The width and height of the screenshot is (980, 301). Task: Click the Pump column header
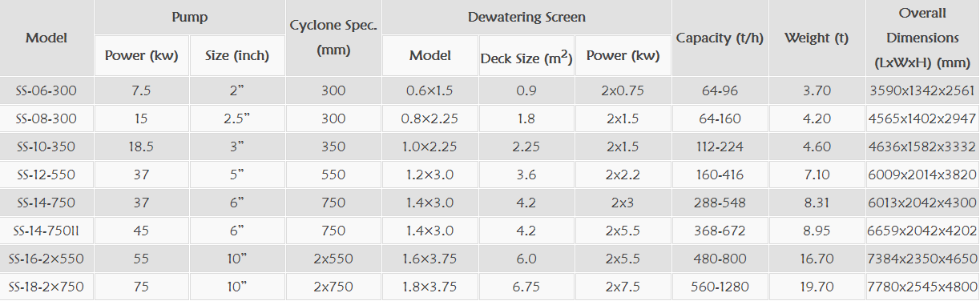(x=189, y=17)
